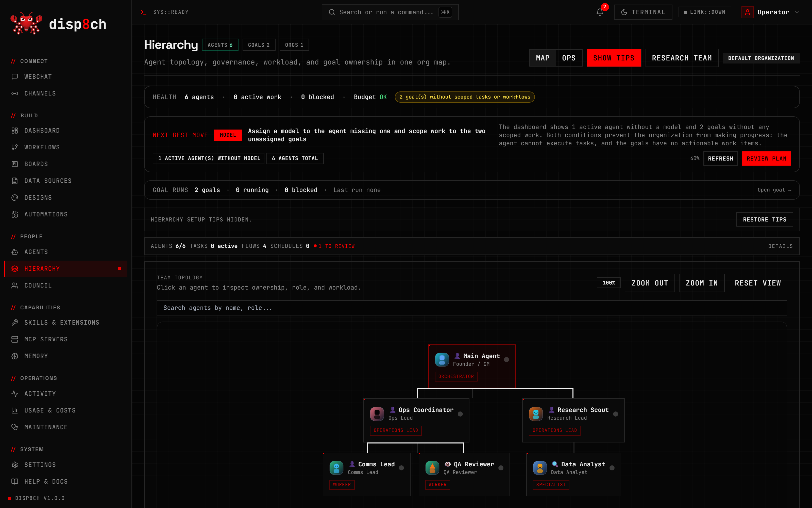Open the Default Organization selector
The image size is (812, 508).
[761, 58]
